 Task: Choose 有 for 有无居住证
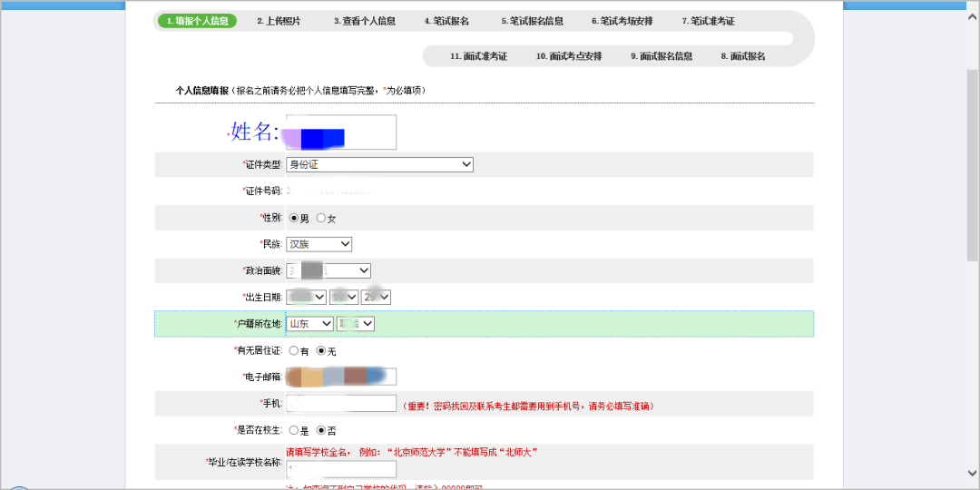coord(294,350)
